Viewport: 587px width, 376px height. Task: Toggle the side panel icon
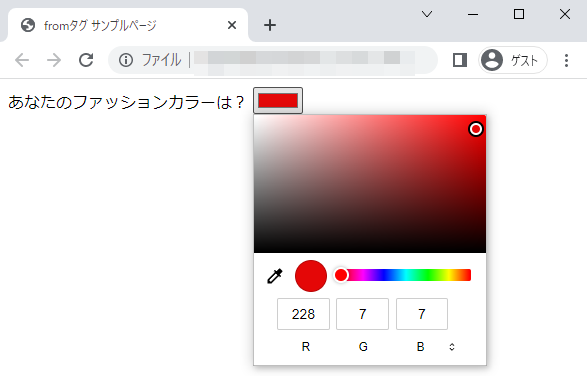pyautogui.click(x=460, y=60)
